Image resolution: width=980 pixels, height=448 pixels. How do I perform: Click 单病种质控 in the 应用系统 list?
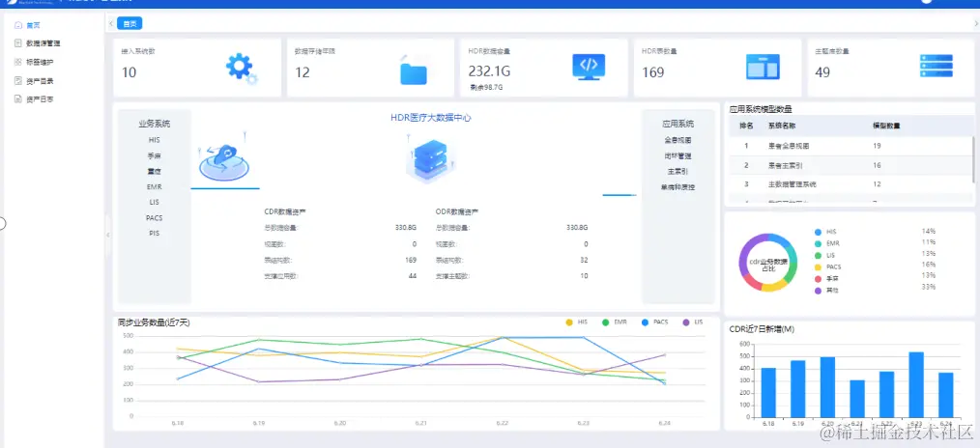(x=678, y=186)
